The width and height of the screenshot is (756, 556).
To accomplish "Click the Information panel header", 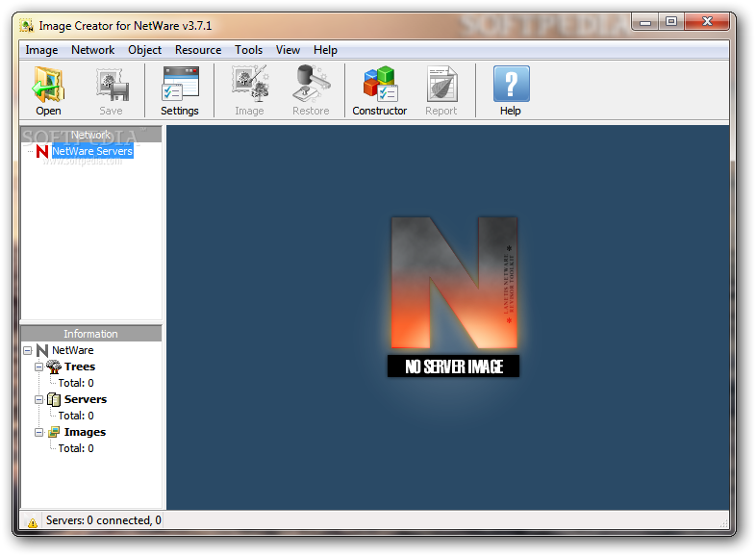I will pyautogui.click(x=91, y=334).
